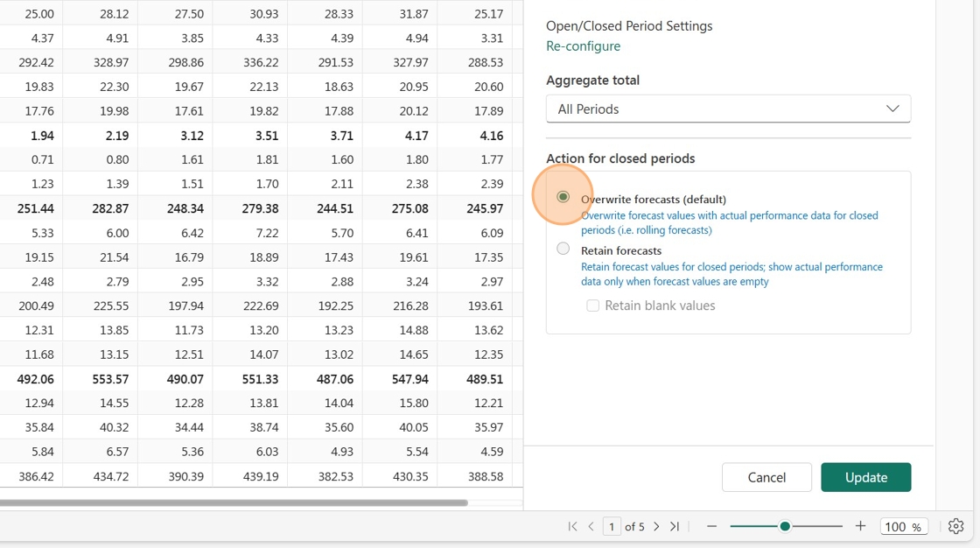Jump to last page icon

coord(675,527)
